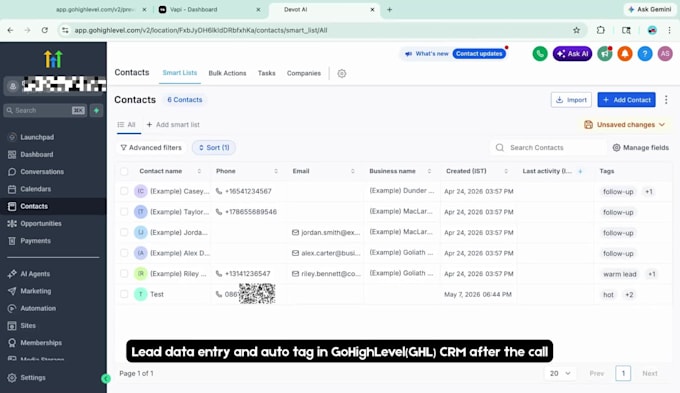
Task: Open Advanced filters
Action: point(151,148)
